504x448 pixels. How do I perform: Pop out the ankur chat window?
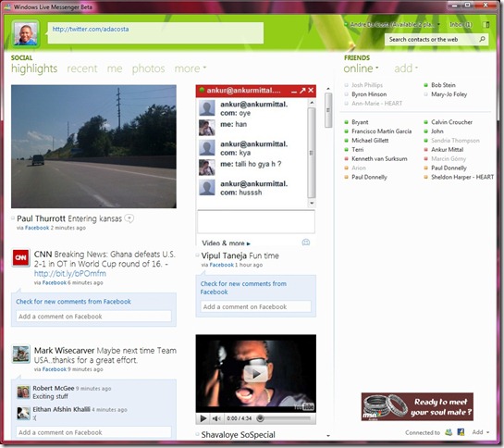(302, 91)
